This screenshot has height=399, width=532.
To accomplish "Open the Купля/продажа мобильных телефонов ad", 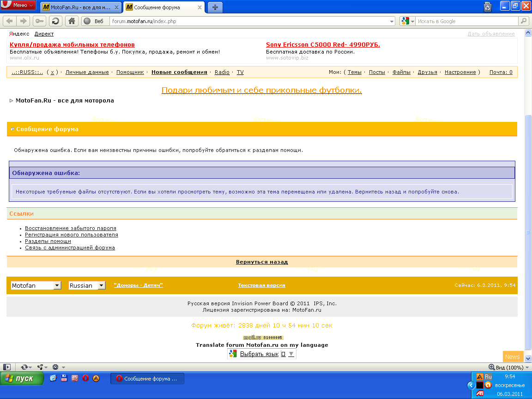I will [x=72, y=44].
